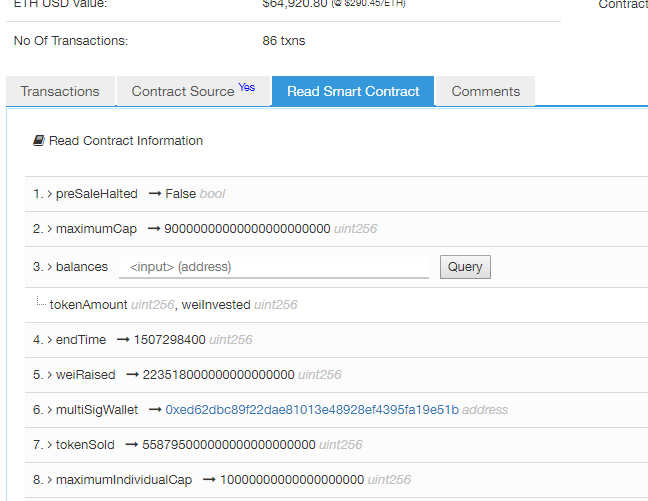Click the weiRaised function name
The height and width of the screenshot is (501, 648).
click(86, 375)
